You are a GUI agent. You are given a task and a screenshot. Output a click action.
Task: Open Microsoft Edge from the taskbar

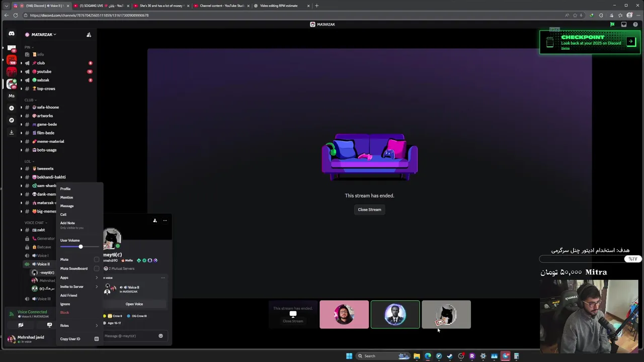[x=428, y=356]
